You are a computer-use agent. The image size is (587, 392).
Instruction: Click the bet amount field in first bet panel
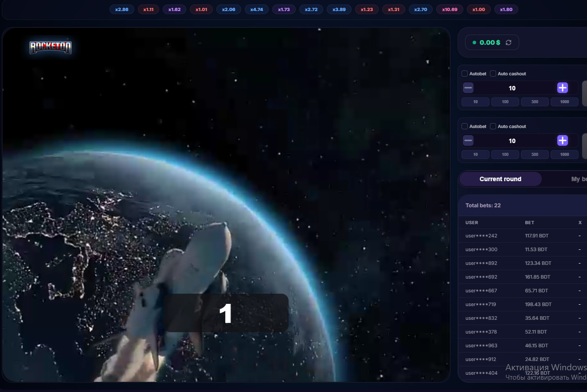click(x=512, y=88)
